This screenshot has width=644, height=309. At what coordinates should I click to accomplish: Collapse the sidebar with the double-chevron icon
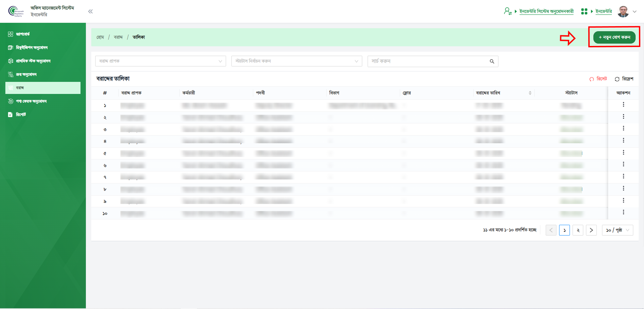pos(90,11)
